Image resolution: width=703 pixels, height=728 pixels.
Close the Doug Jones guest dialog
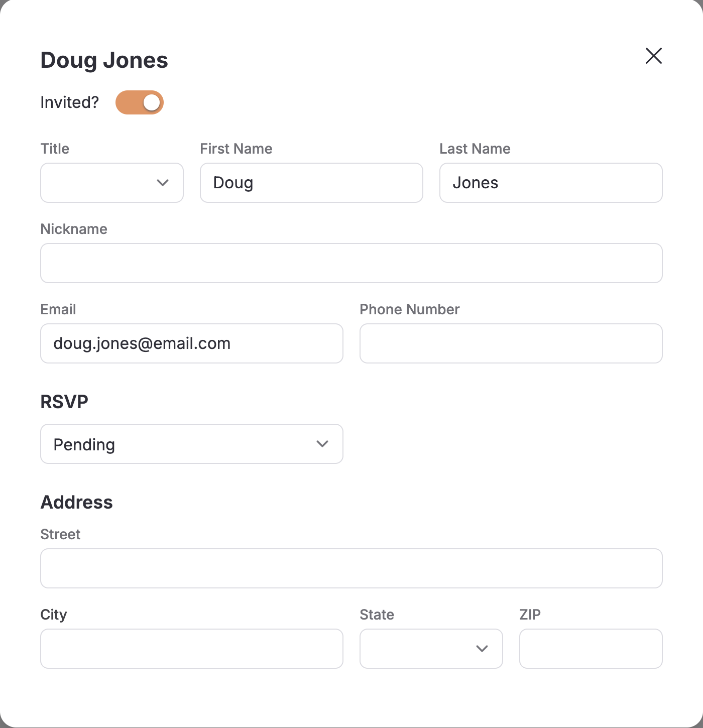[653, 56]
